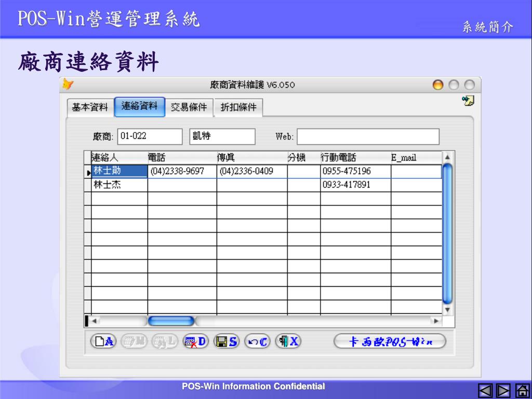Click the note icon at window top-right
The height and width of the screenshot is (399, 532).
[468, 100]
